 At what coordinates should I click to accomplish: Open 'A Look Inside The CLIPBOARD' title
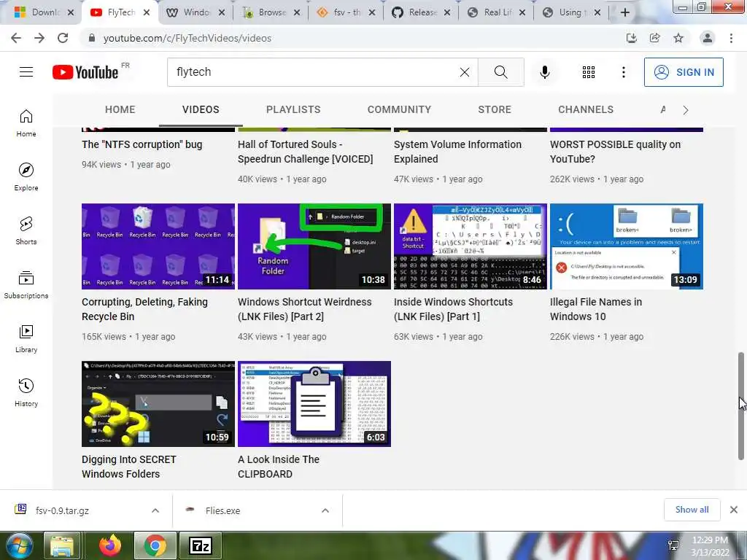coord(278,467)
